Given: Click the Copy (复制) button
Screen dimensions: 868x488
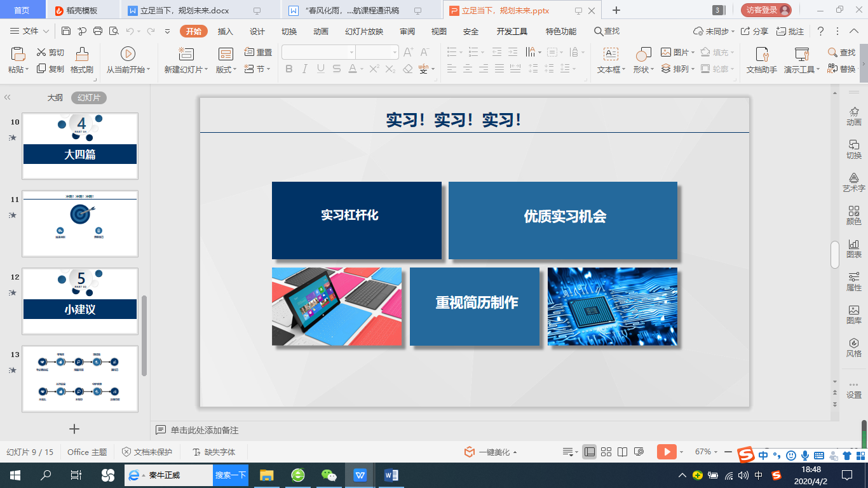Looking at the screenshot, I should (50, 69).
